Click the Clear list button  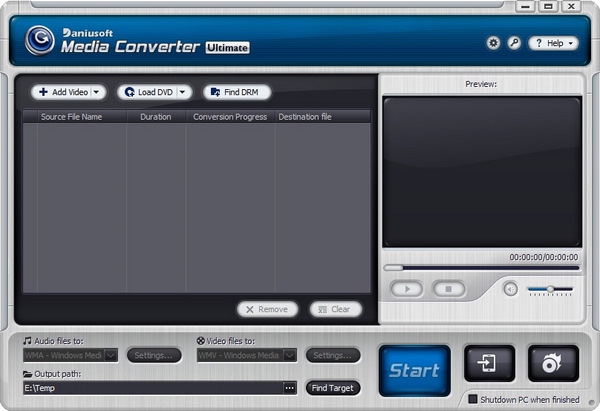click(336, 309)
